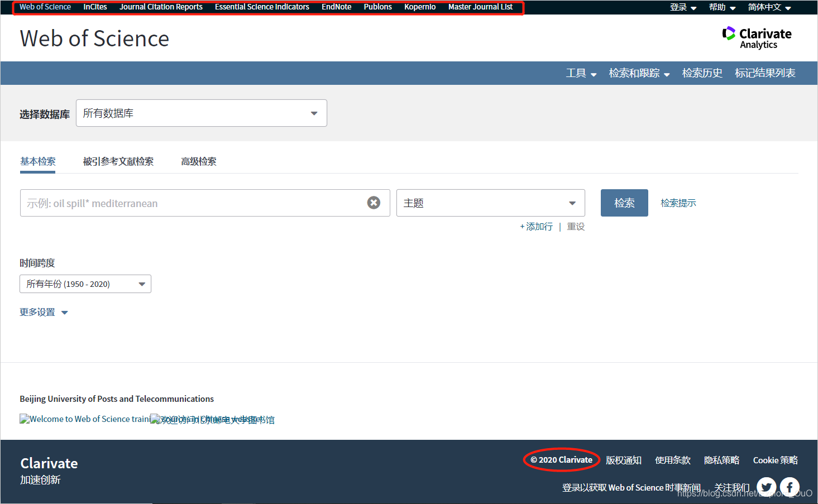Expand 更多设置 more settings

coord(44,312)
